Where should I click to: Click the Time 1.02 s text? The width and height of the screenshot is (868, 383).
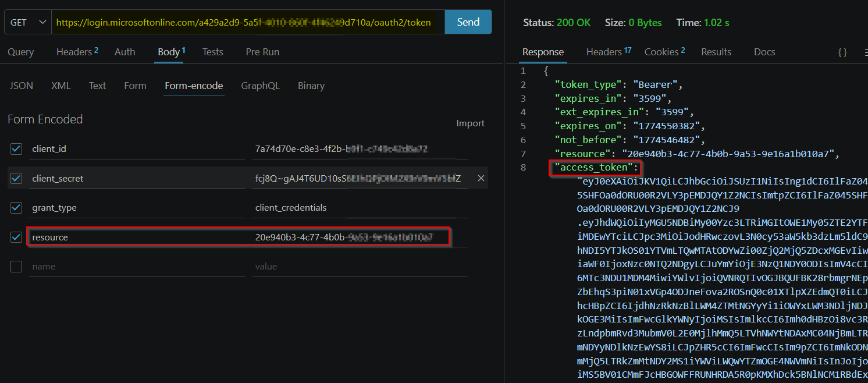coord(703,23)
